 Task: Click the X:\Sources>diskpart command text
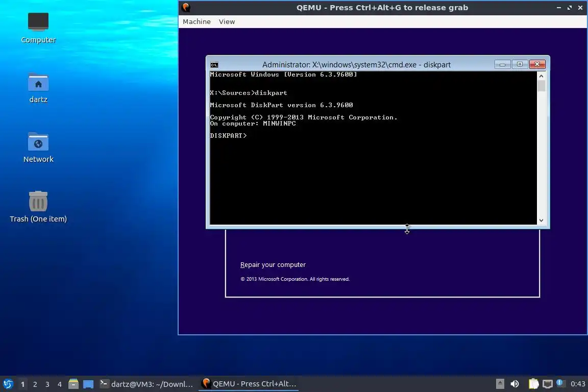249,93
